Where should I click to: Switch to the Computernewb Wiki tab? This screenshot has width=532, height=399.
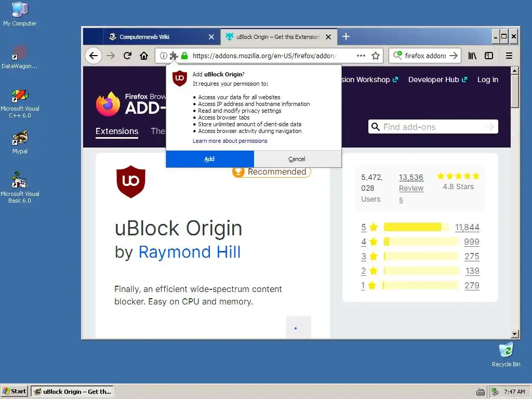click(162, 37)
